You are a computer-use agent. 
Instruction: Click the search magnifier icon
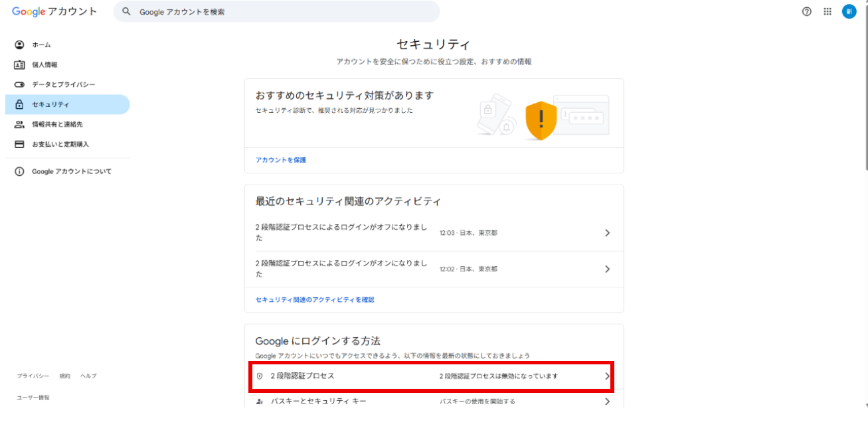pyautogui.click(x=126, y=11)
